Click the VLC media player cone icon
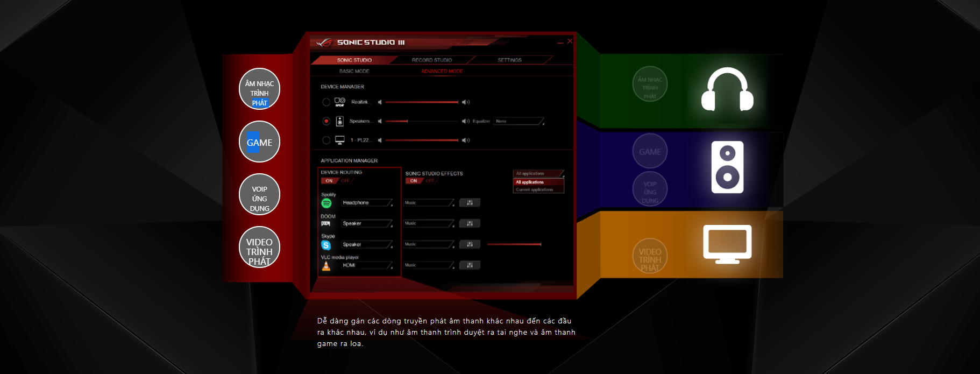Image resolution: width=980 pixels, height=374 pixels. pos(326,266)
